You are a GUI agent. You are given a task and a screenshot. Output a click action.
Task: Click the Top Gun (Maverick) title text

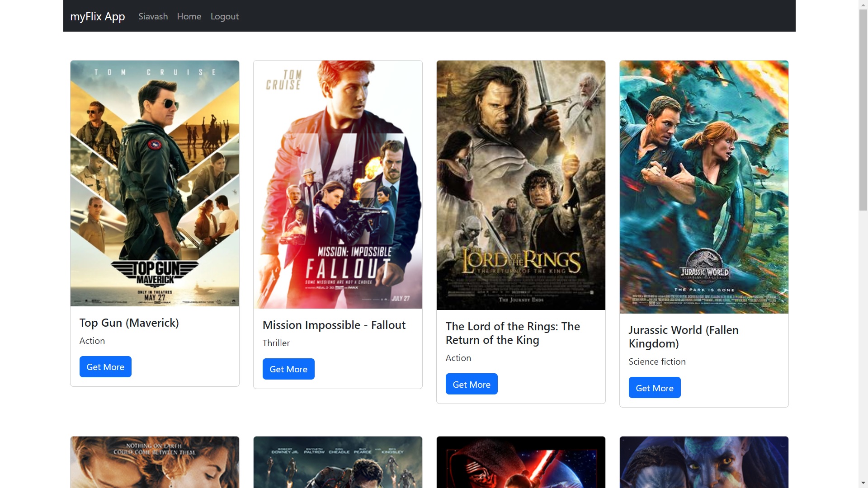(129, 323)
